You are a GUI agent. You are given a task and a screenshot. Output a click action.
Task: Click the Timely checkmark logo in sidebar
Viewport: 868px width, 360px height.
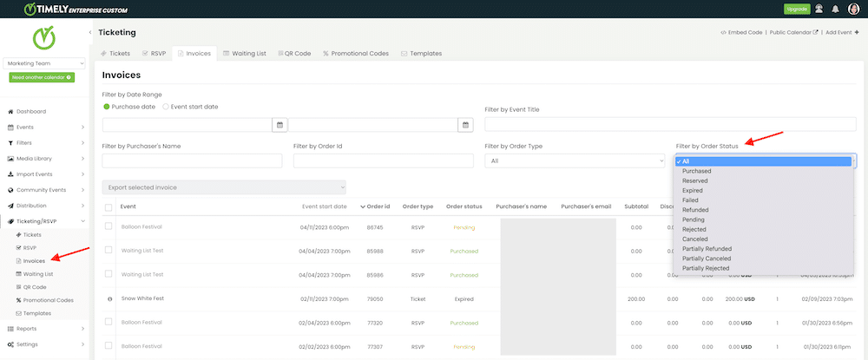click(45, 39)
